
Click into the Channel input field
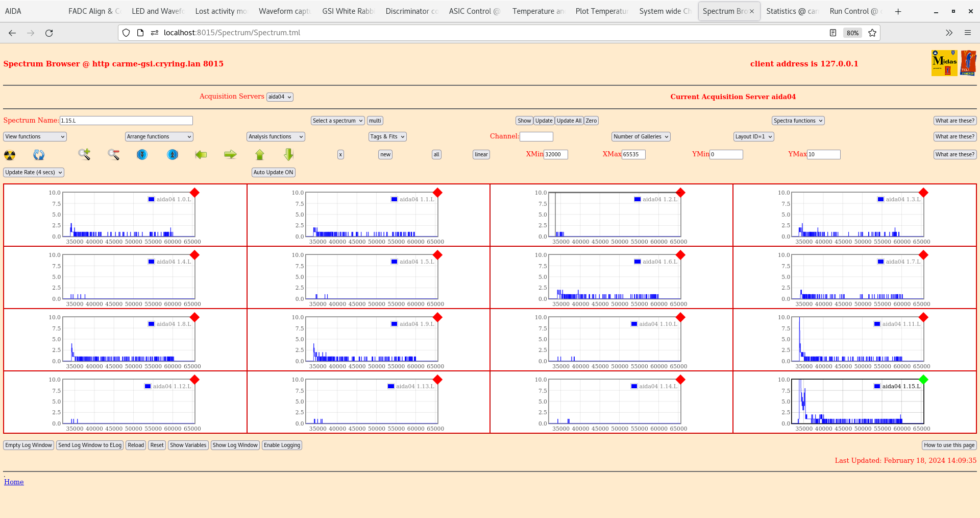pos(536,137)
